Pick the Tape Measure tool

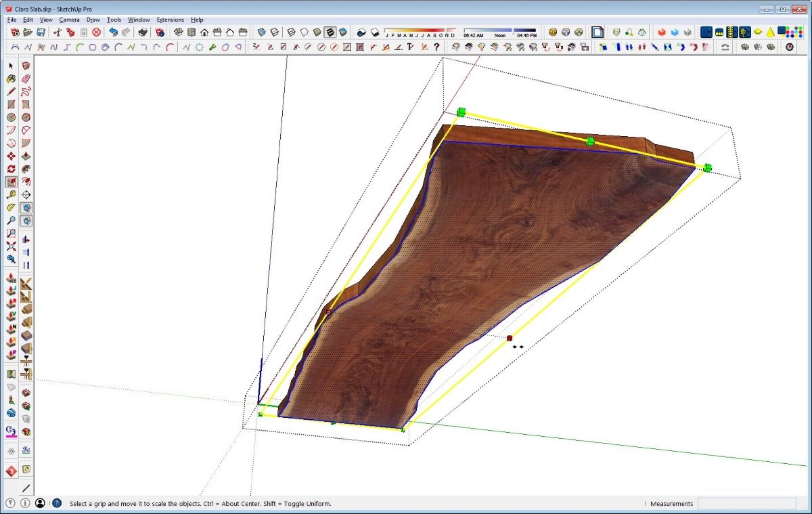[x=11, y=195]
